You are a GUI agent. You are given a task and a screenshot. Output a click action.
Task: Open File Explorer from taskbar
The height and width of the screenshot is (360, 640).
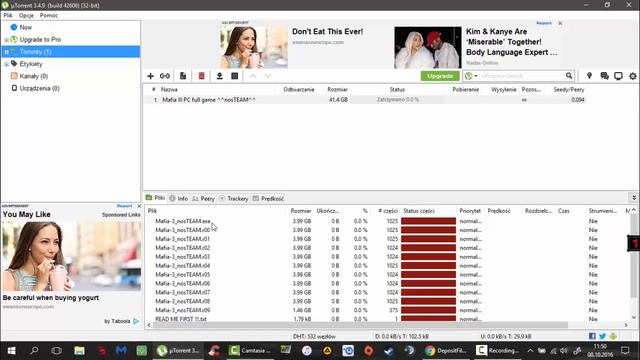click(79, 351)
